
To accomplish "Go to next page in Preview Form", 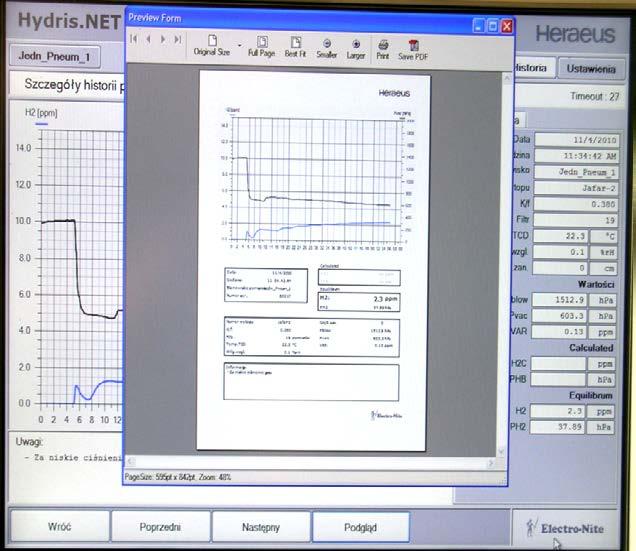I will pos(163,39).
